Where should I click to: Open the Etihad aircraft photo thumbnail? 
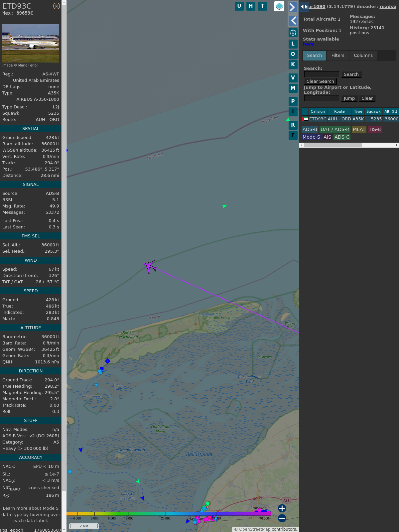tap(31, 43)
